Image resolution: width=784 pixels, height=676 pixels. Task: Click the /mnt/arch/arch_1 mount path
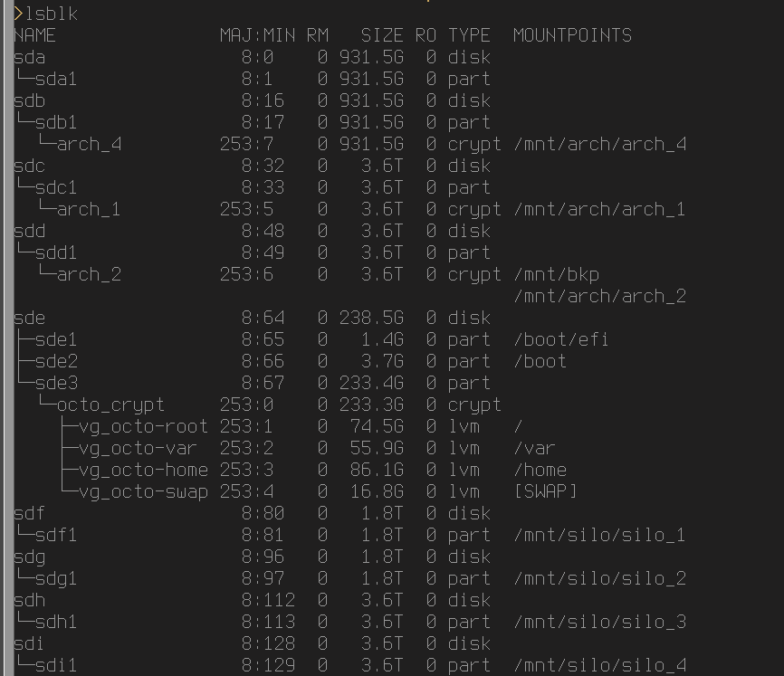(x=599, y=209)
